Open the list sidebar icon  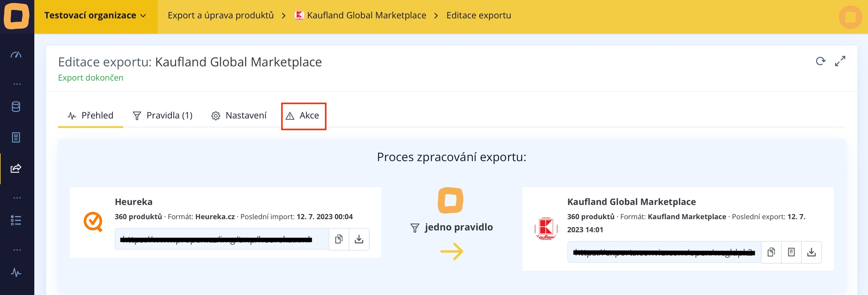pyautogui.click(x=16, y=220)
